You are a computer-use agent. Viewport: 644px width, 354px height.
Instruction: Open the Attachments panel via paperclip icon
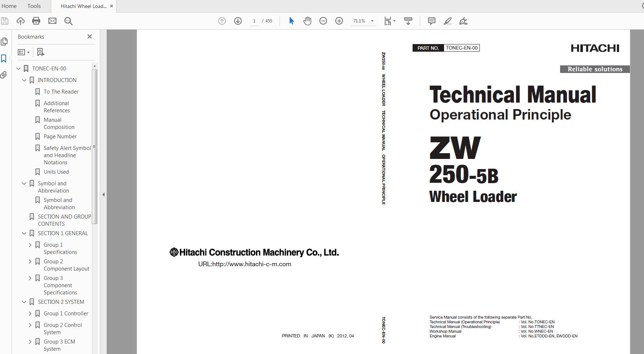click(4, 75)
